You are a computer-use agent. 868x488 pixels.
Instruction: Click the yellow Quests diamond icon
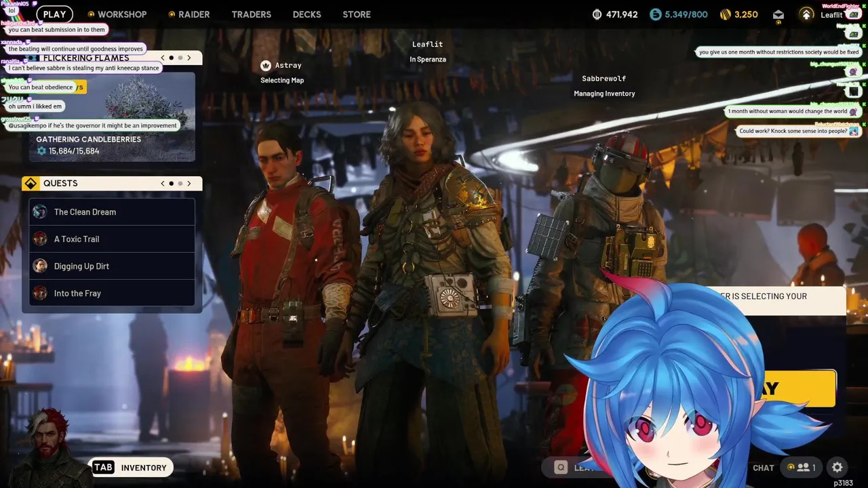(31, 184)
